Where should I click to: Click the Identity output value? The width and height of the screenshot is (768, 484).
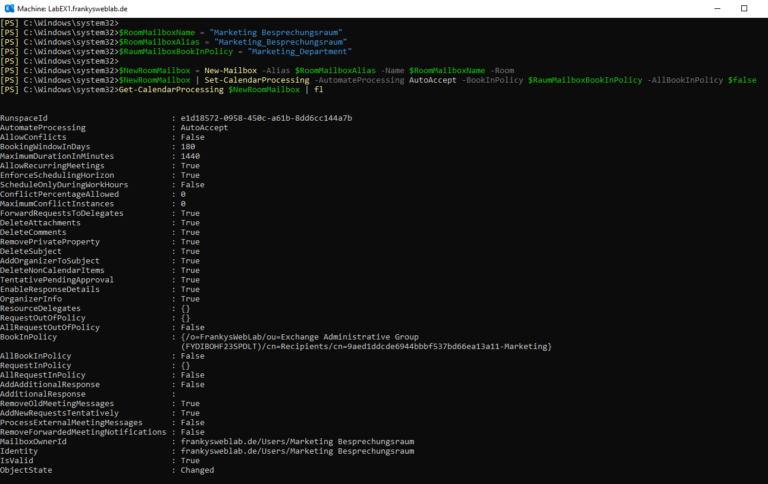click(297, 451)
